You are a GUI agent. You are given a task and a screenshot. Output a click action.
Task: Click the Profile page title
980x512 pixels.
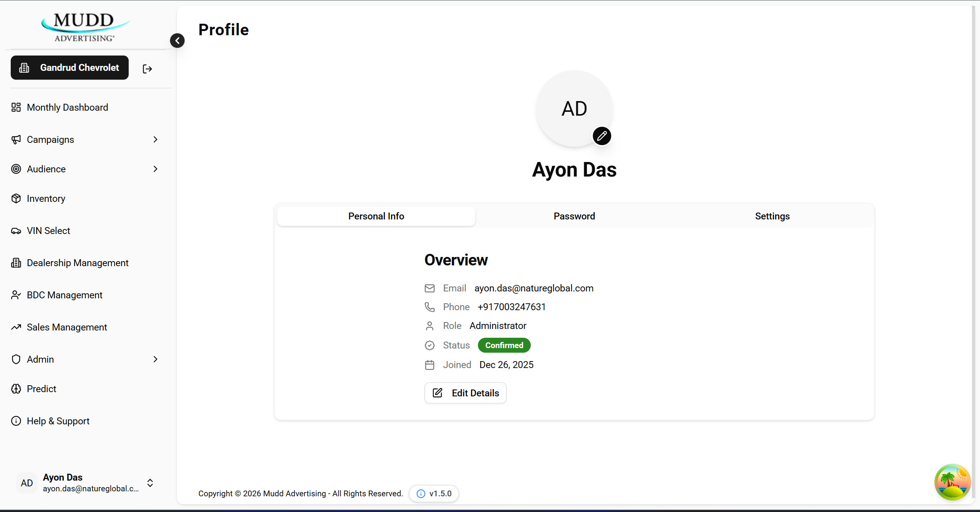224,29
